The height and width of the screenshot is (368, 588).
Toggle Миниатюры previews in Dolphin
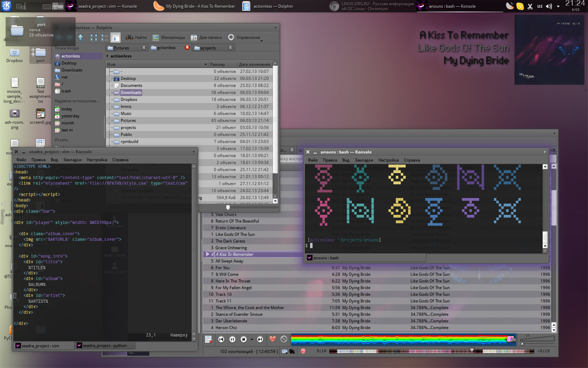169,38
